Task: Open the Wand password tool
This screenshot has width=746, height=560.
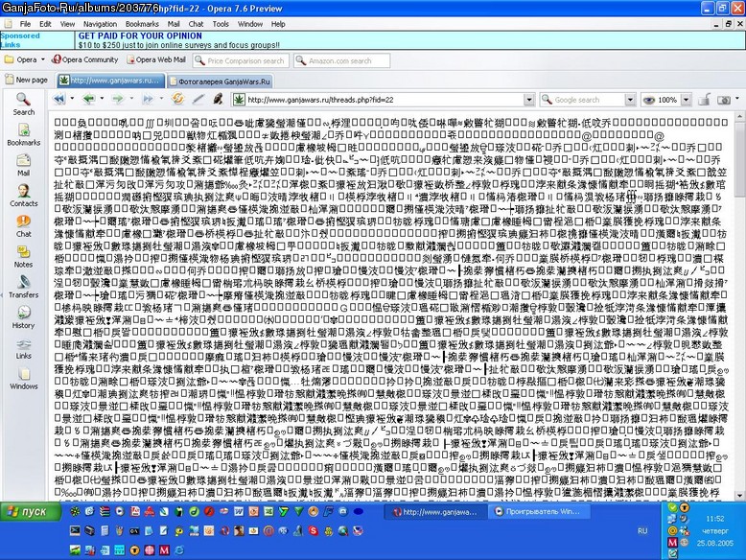Action: pyautogui.click(x=218, y=99)
